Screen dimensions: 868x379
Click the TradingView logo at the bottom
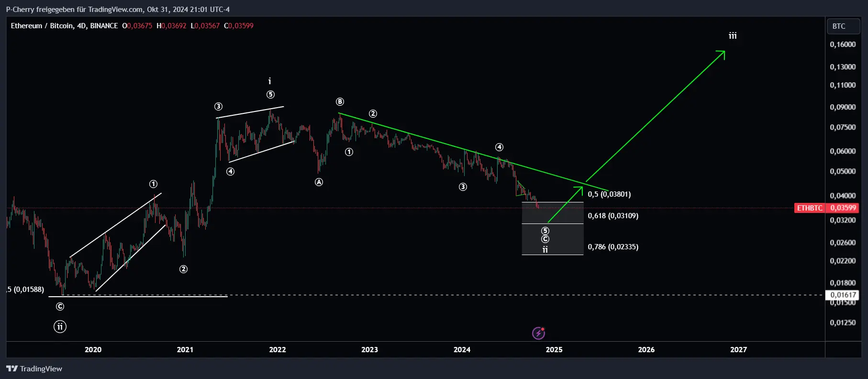click(34, 368)
